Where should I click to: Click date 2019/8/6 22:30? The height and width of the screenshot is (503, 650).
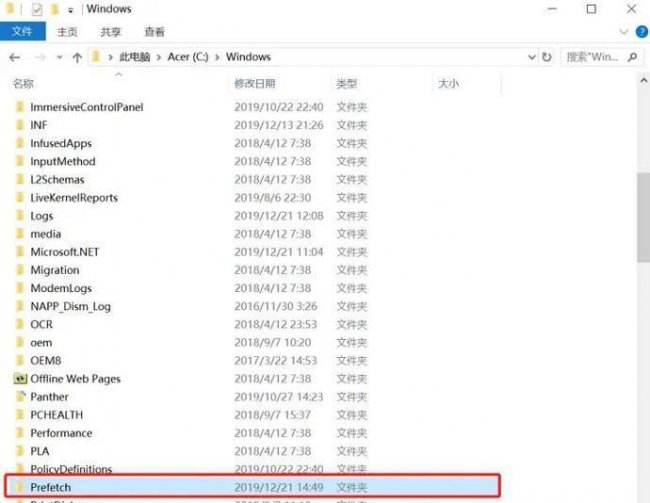pos(272,197)
